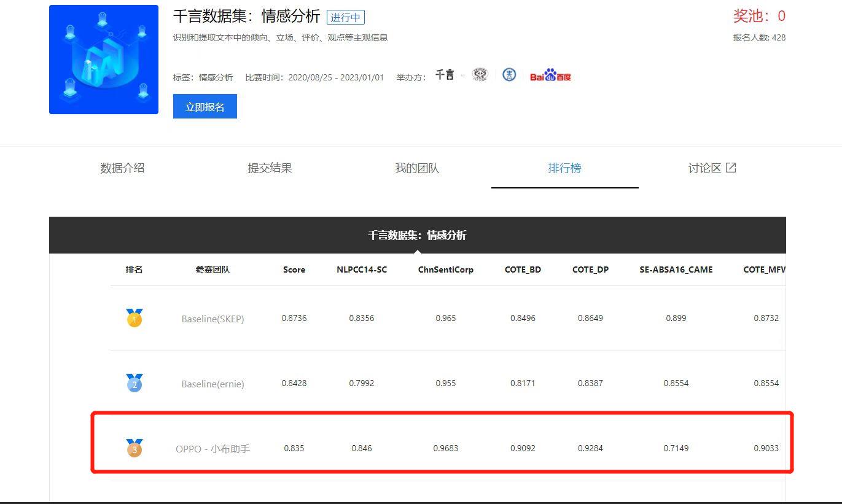
Task: Click the gold first-place medal icon
Action: (x=134, y=318)
